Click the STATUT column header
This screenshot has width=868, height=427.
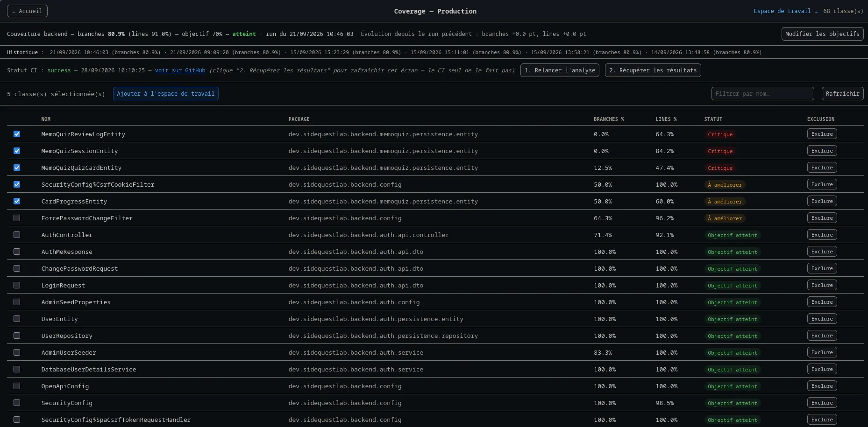tap(713, 119)
